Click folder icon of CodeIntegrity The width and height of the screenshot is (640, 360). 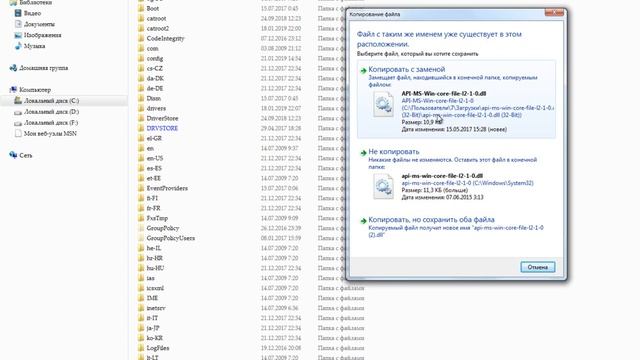tap(141, 38)
